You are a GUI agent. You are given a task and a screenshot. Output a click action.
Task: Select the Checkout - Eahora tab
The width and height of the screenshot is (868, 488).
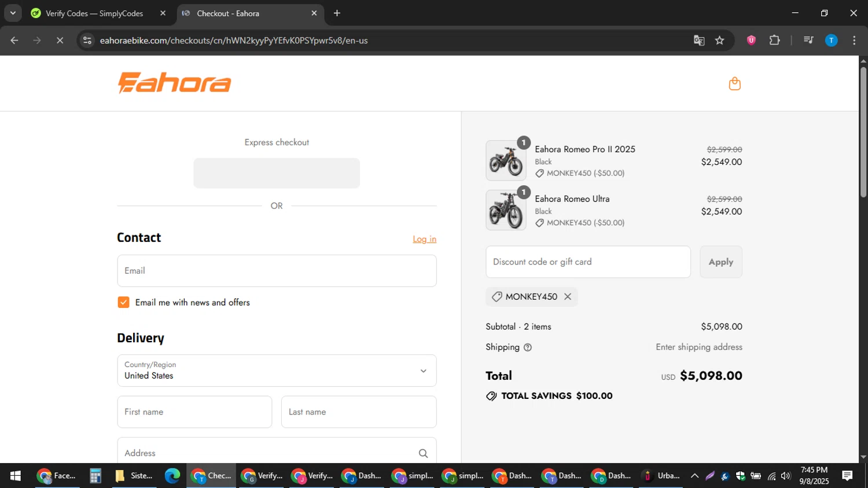pos(228,13)
